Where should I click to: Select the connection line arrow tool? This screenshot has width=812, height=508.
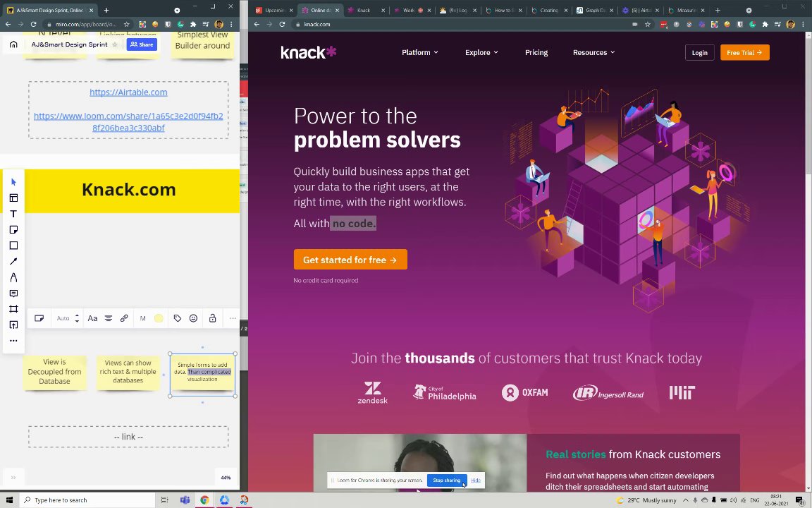pyautogui.click(x=13, y=261)
